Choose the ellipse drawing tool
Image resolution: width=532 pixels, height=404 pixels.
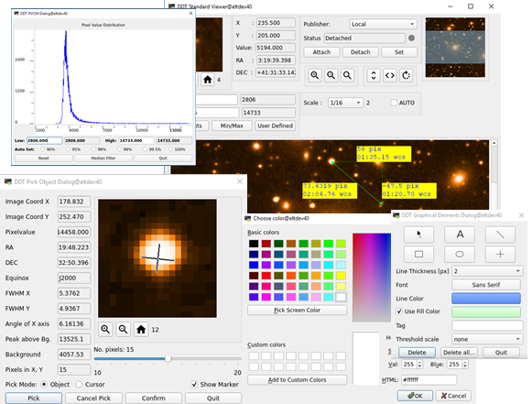tap(460, 254)
